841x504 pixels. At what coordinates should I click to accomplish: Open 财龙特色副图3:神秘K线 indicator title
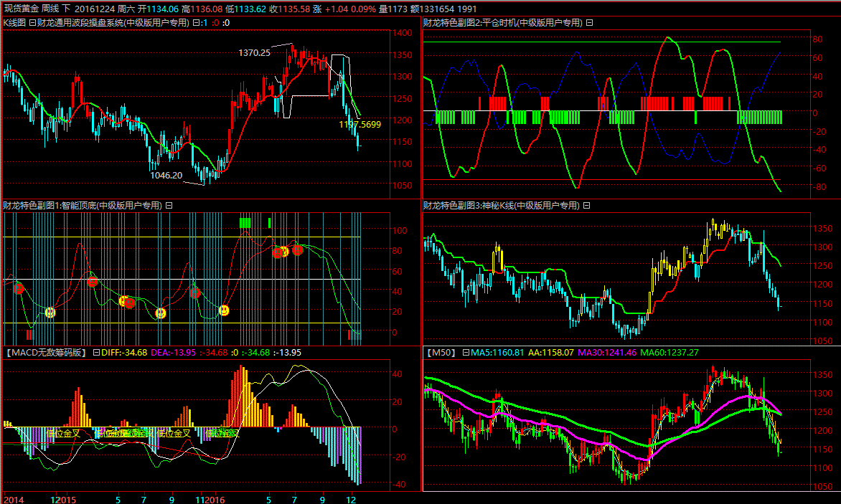click(x=502, y=206)
